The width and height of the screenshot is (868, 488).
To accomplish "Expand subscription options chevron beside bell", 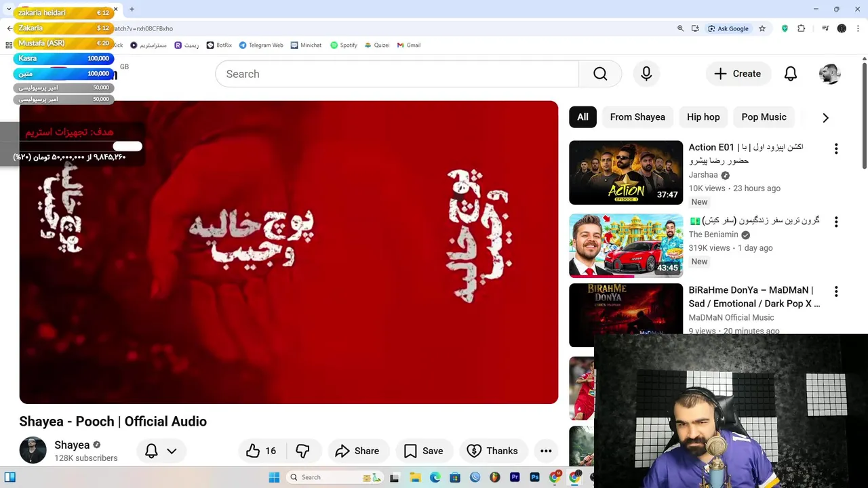I will [x=172, y=451].
